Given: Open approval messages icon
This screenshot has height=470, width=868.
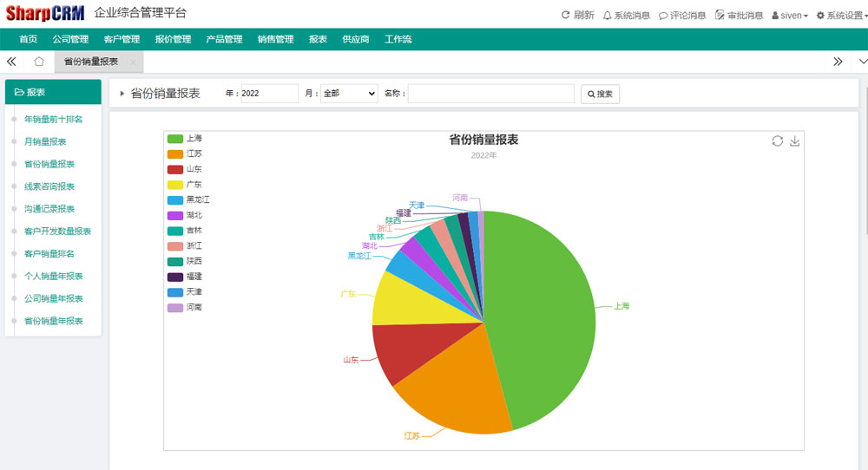Looking at the screenshot, I should click(720, 15).
